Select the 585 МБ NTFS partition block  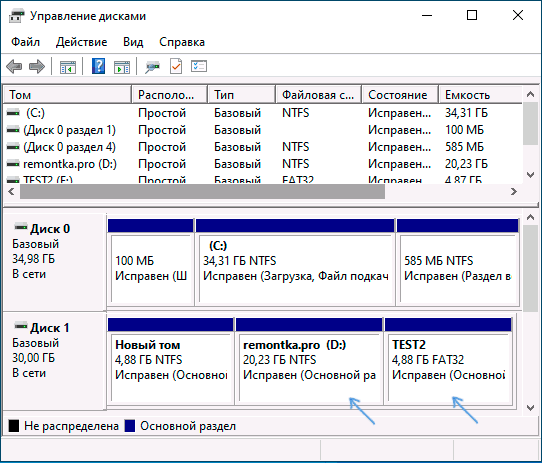point(458,262)
